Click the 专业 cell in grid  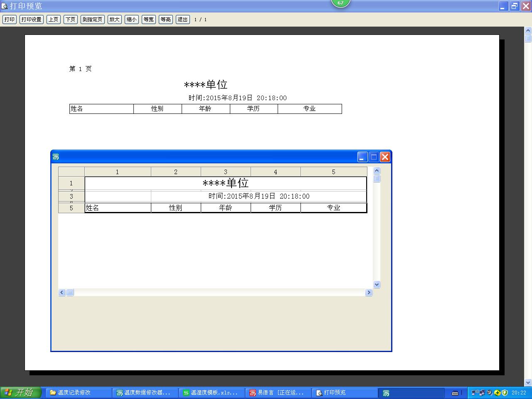(334, 208)
